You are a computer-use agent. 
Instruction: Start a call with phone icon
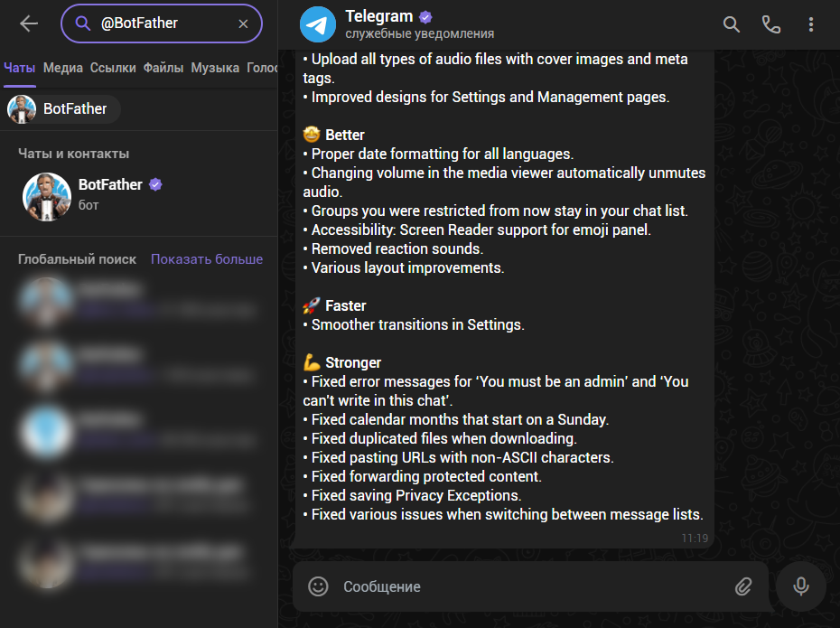click(x=771, y=24)
